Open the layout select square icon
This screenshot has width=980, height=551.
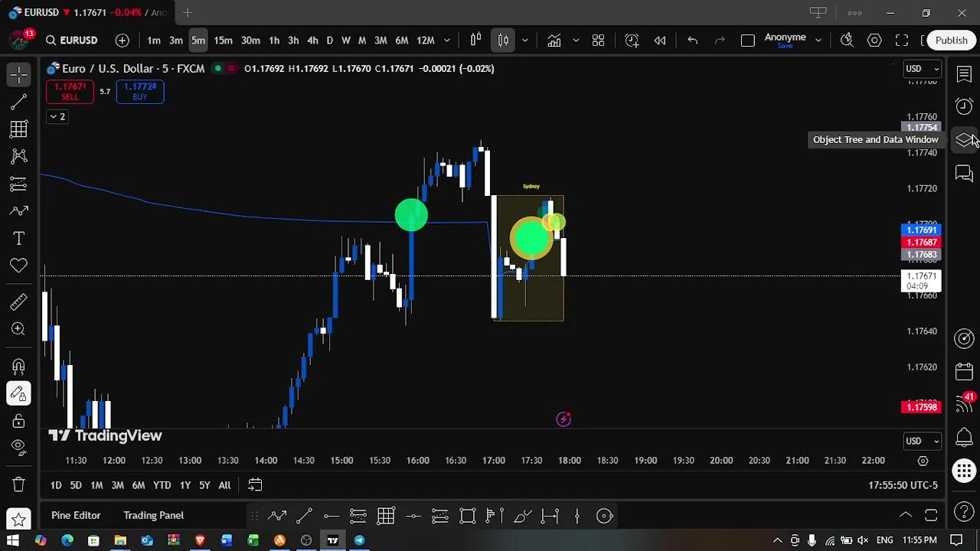[x=748, y=40]
